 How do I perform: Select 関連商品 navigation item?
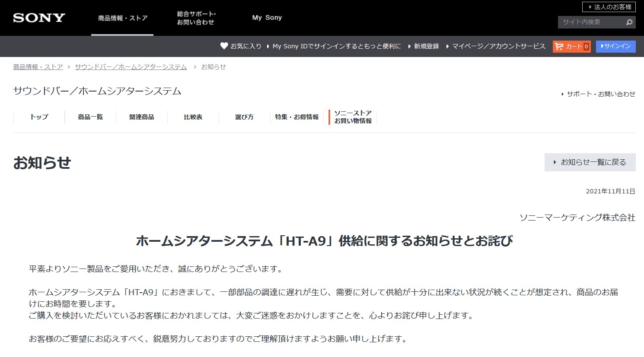click(142, 117)
